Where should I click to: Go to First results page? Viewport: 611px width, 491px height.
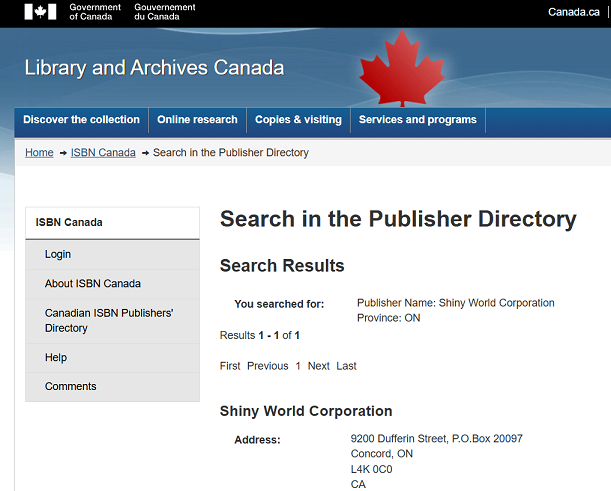(x=230, y=366)
